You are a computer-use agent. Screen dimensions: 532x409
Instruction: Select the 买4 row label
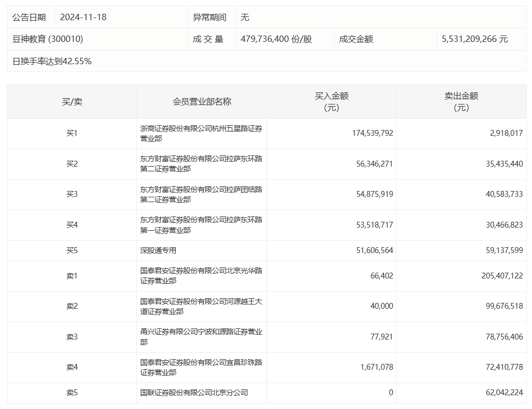72,225
